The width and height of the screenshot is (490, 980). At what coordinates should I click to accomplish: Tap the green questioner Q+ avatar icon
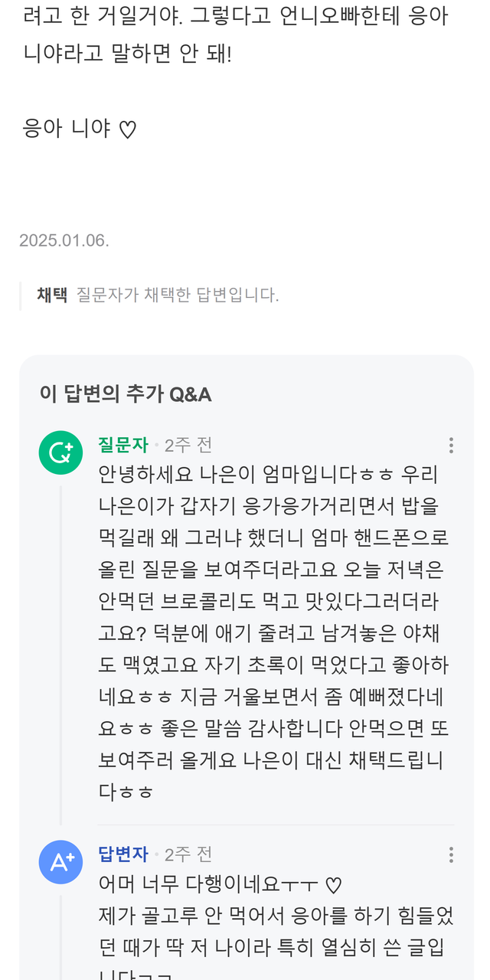click(x=60, y=452)
